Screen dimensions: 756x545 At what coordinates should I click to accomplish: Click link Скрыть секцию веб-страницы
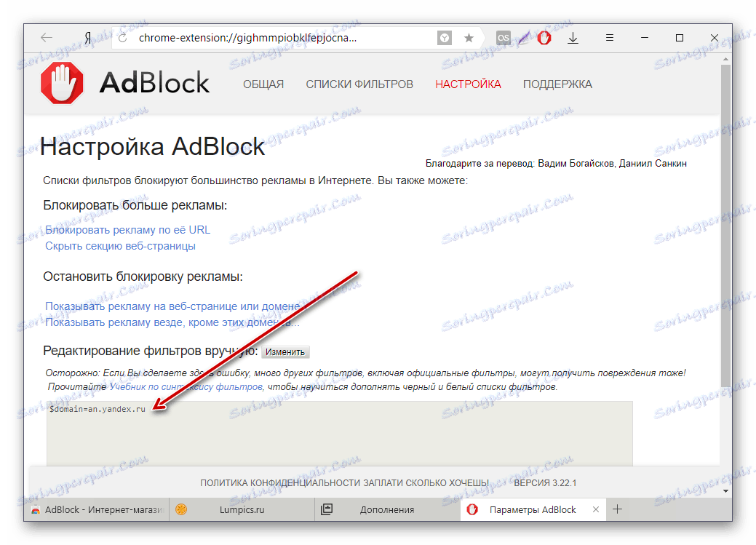(x=121, y=246)
